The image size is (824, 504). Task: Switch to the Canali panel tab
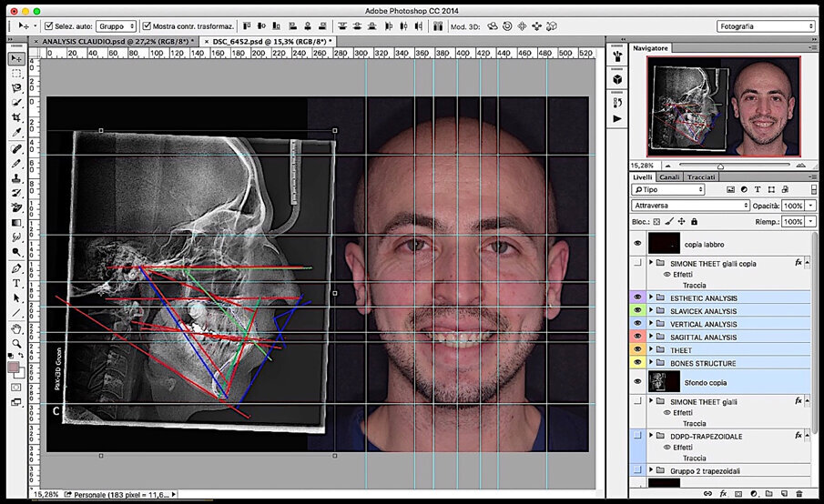[x=669, y=176]
